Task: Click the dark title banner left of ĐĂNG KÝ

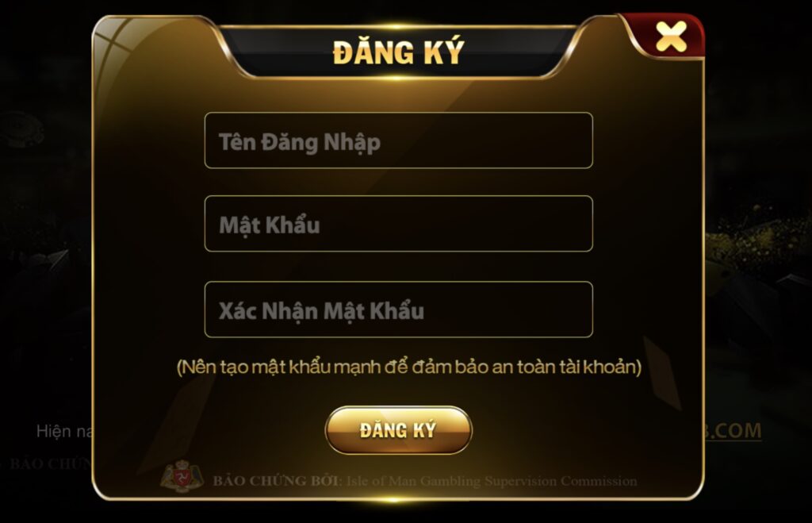Action: [280, 52]
